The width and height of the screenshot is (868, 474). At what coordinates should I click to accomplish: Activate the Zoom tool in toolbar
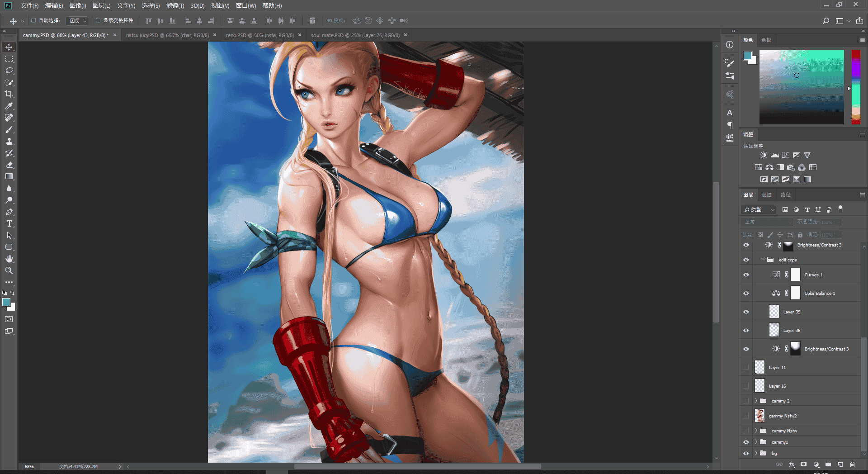pyautogui.click(x=9, y=270)
